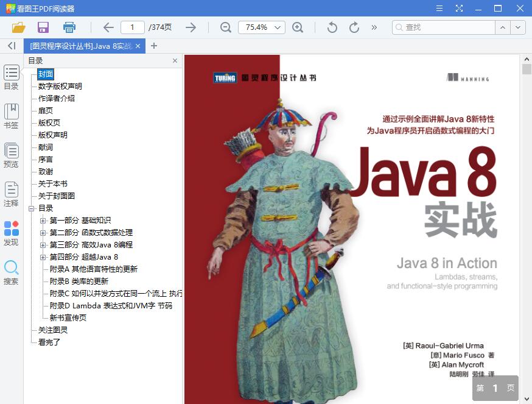The height and width of the screenshot is (404, 532).
Task: Rotate the page clockwise
Action: pyautogui.click(x=354, y=27)
